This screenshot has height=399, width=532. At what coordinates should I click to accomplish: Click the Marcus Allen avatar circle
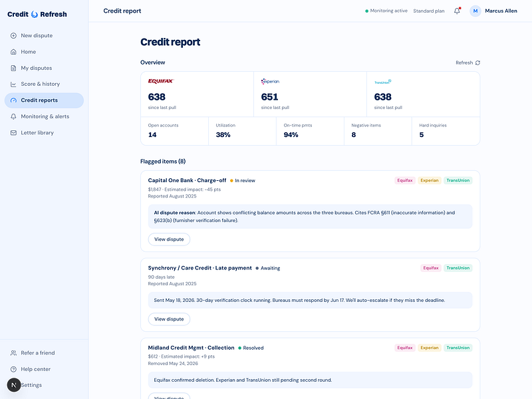[475, 11]
